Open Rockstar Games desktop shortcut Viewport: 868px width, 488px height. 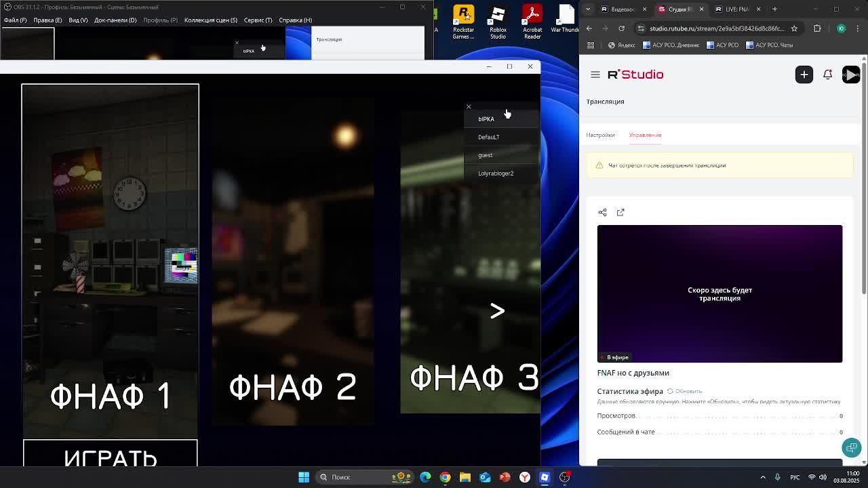(463, 22)
